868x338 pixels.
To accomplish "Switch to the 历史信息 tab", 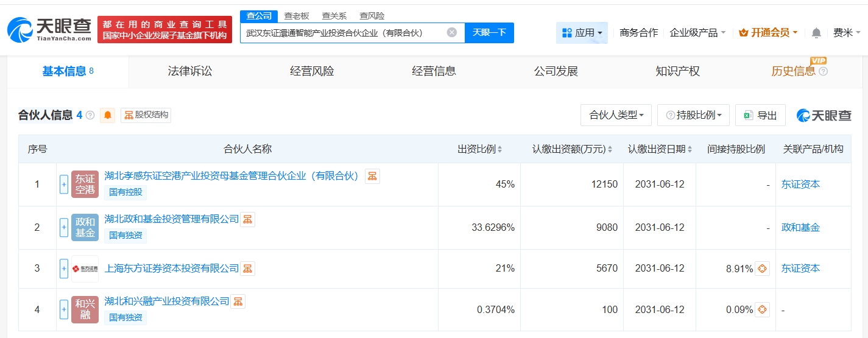I will tap(793, 71).
